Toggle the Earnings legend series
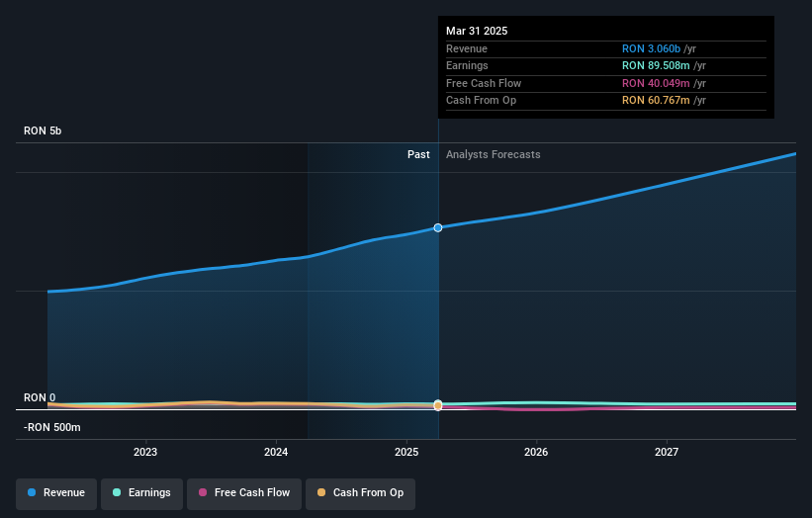 (x=141, y=493)
